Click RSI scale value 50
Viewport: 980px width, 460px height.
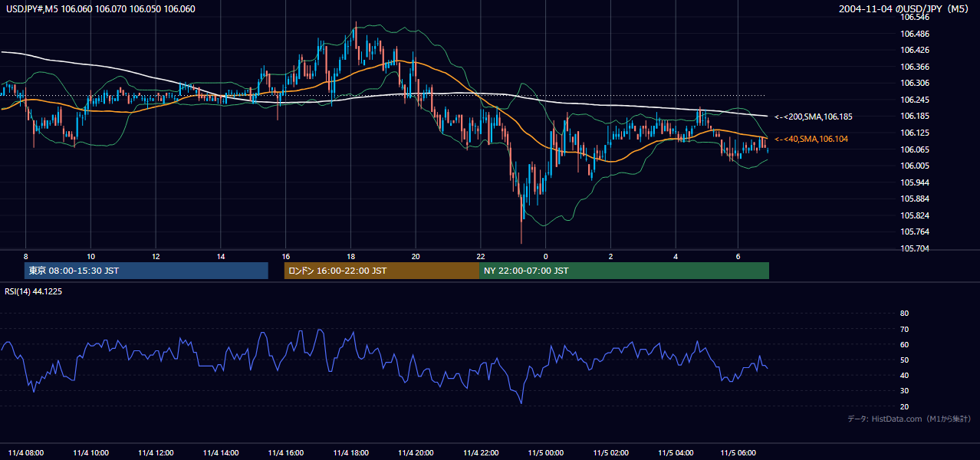[x=904, y=360]
